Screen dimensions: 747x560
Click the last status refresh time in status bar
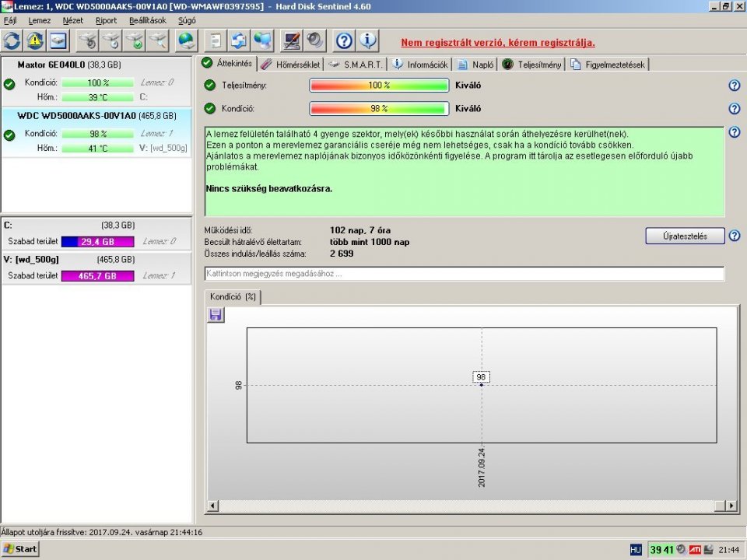(x=101, y=532)
